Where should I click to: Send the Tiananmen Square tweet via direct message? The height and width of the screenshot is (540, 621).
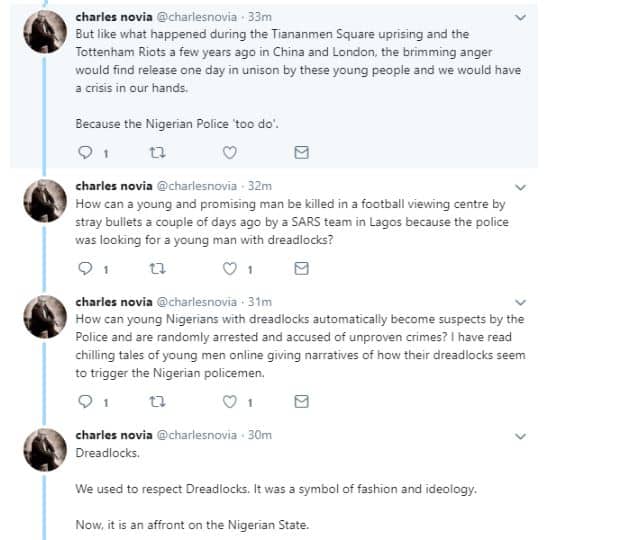click(x=301, y=153)
